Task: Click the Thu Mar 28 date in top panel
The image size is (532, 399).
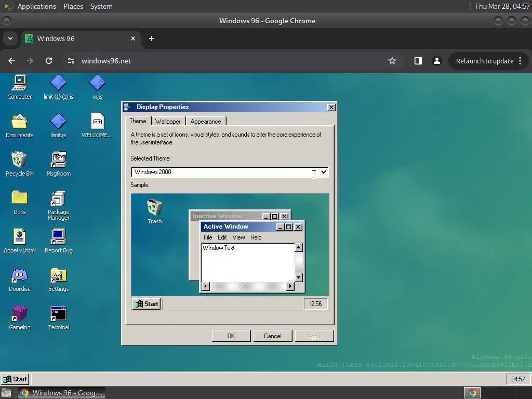Action: tap(502, 6)
